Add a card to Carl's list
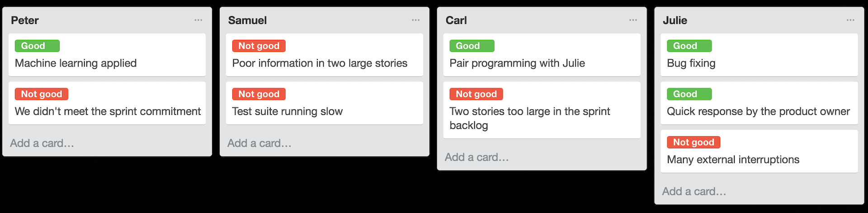The height and width of the screenshot is (213, 868). tap(476, 157)
